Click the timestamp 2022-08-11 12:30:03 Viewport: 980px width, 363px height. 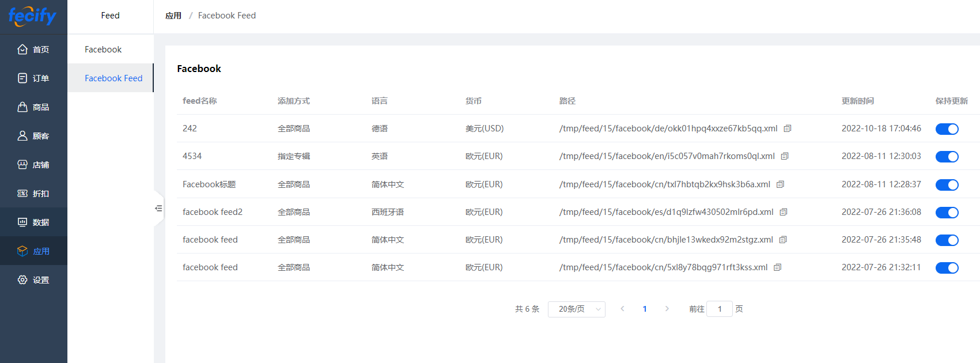click(881, 156)
